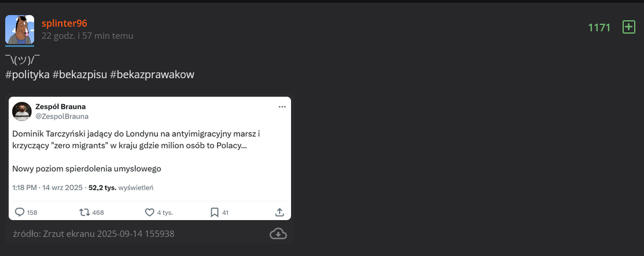Click the heart like icon in the tweet
The image size is (644, 256).
(x=149, y=212)
